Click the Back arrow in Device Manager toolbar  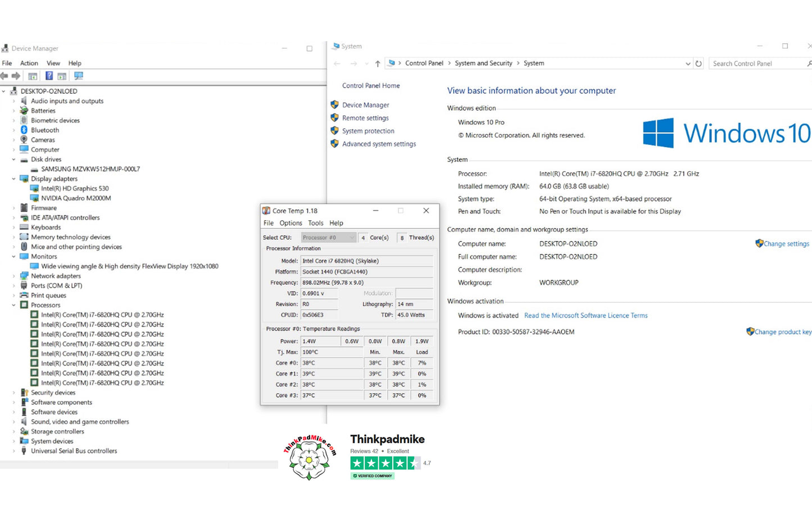[4, 76]
